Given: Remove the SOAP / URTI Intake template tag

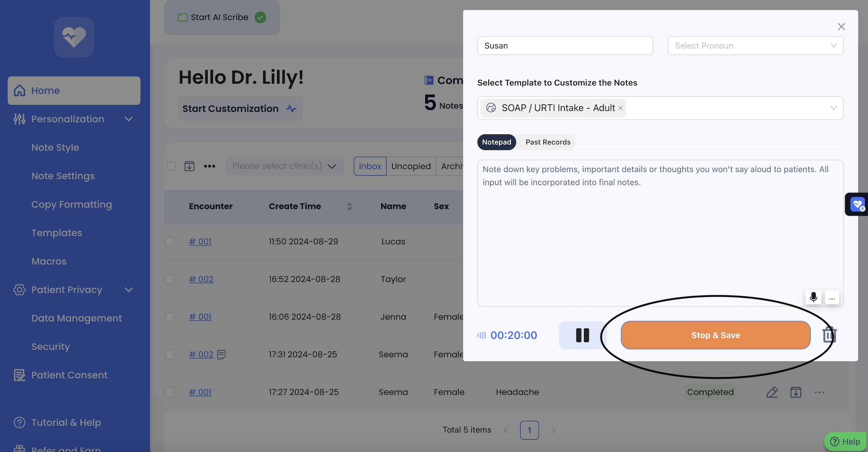Looking at the screenshot, I should click(x=620, y=108).
